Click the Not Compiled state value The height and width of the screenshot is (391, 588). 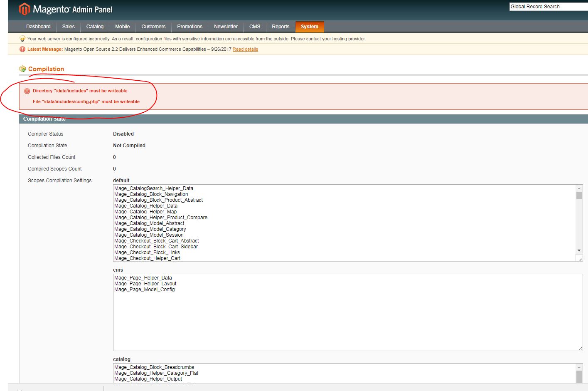129,146
